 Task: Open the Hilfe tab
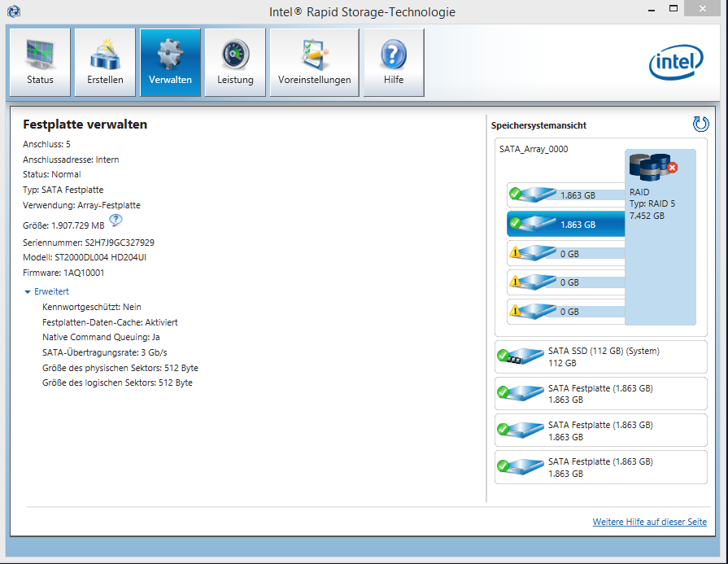tap(393, 62)
